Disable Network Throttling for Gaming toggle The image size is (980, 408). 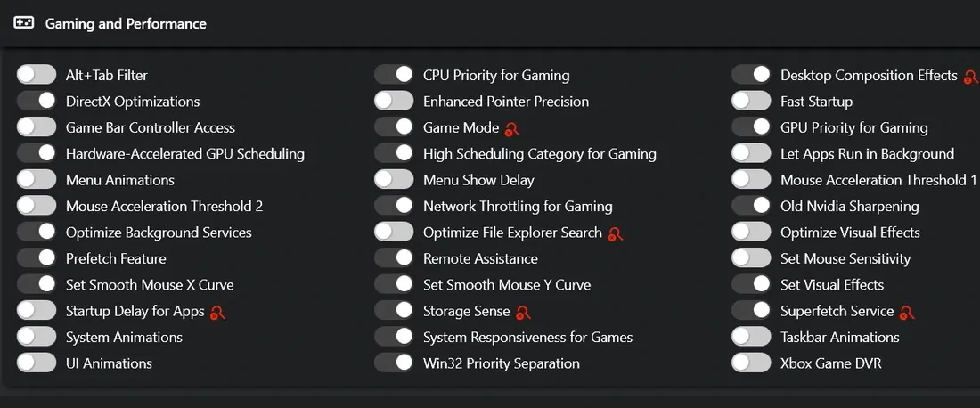coord(394,207)
